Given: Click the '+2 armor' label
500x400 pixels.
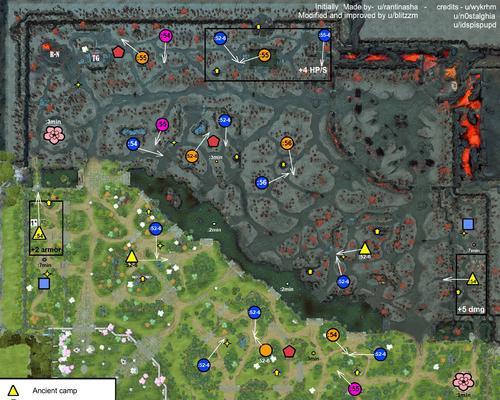Looking at the screenshot, I should point(46,250).
